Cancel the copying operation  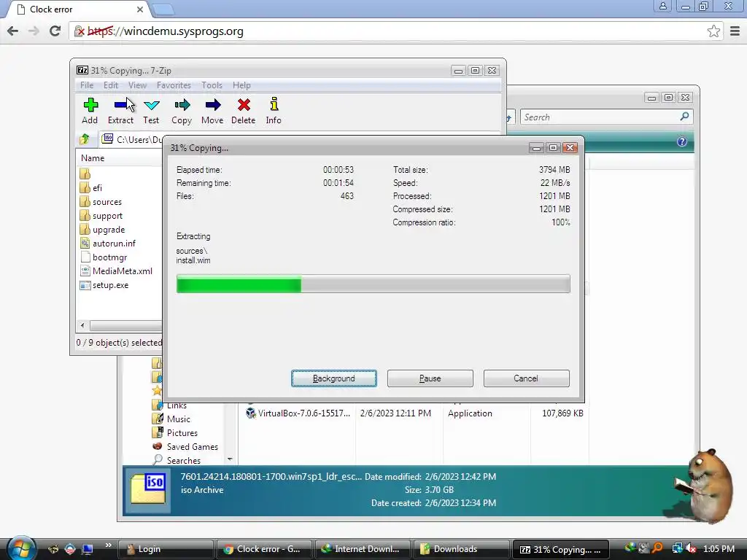[527, 378]
